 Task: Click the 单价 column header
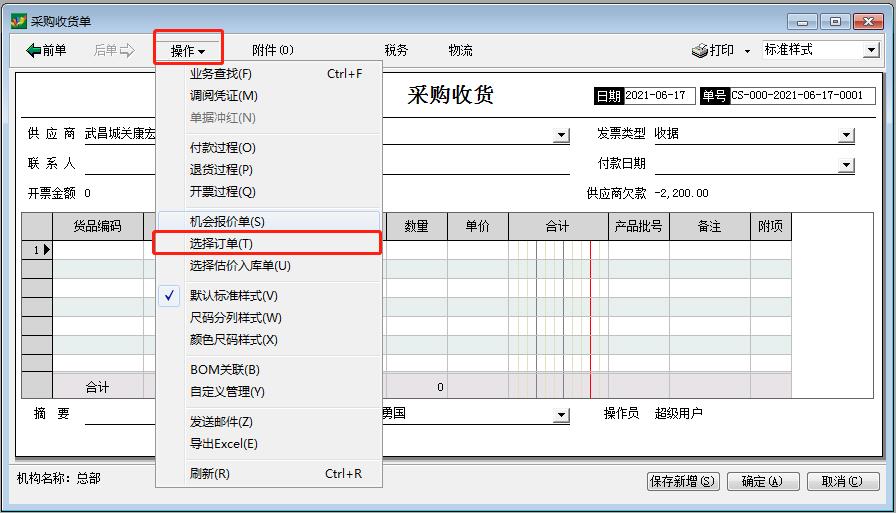tap(478, 226)
